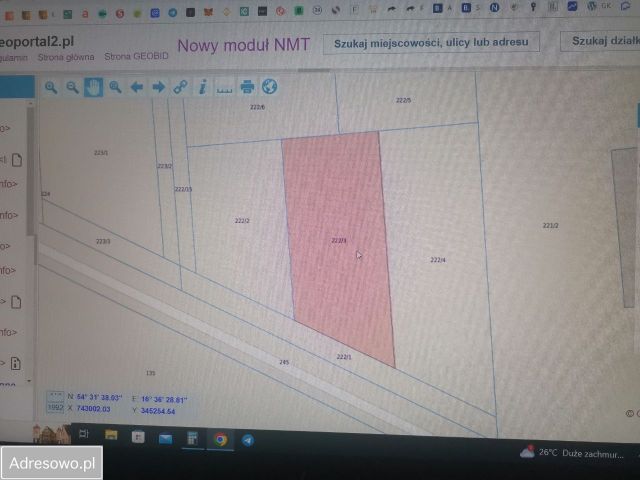This screenshot has height=480, width=640.
Task: Select the zoom out magnifier tool
Action: click(72, 87)
